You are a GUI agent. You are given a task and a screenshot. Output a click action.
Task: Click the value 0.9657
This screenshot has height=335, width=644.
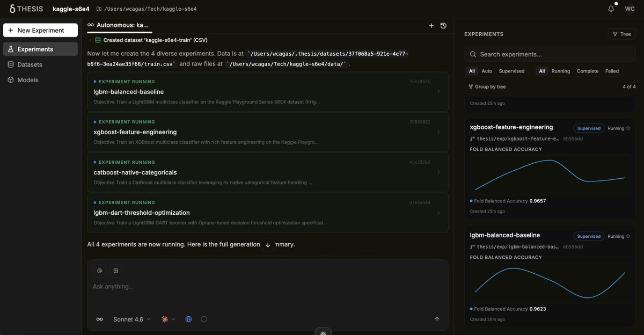537,201
